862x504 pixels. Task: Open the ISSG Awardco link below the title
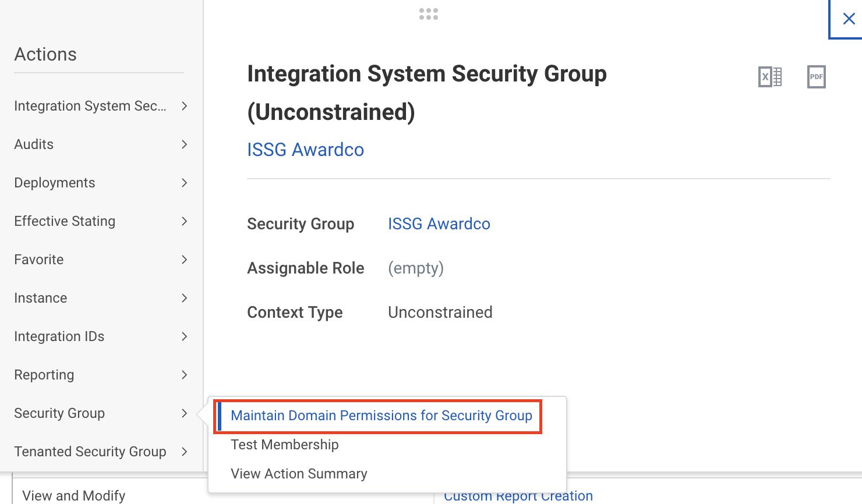305,150
